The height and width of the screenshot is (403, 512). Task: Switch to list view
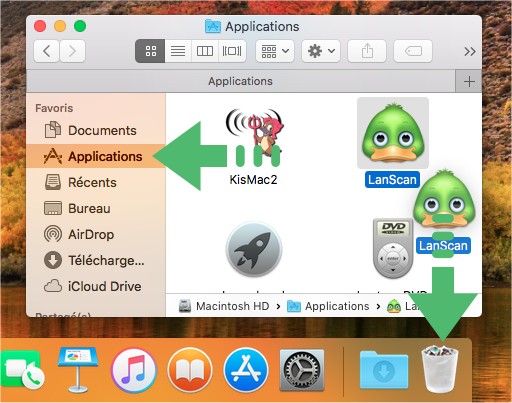[x=178, y=51]
